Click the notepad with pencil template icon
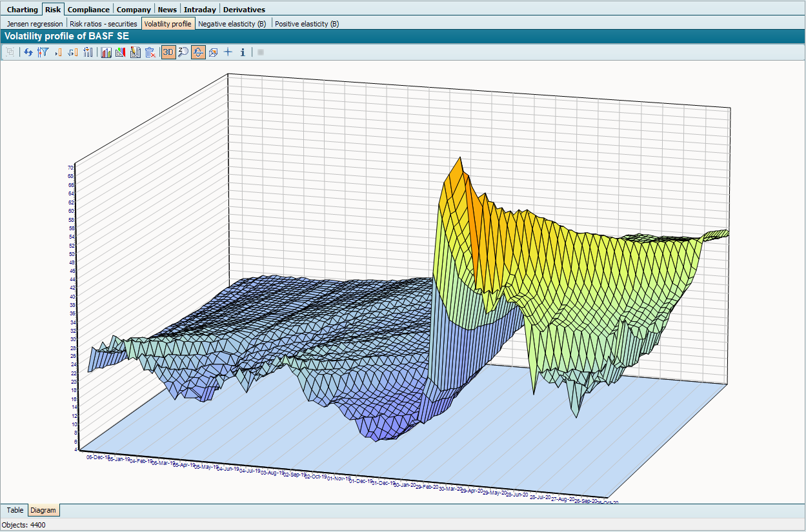This screenshot has height=532, width=806. point(135,52)
